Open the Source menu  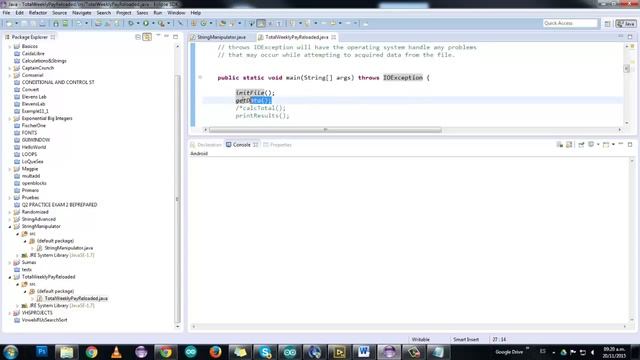tap(60, 13)
